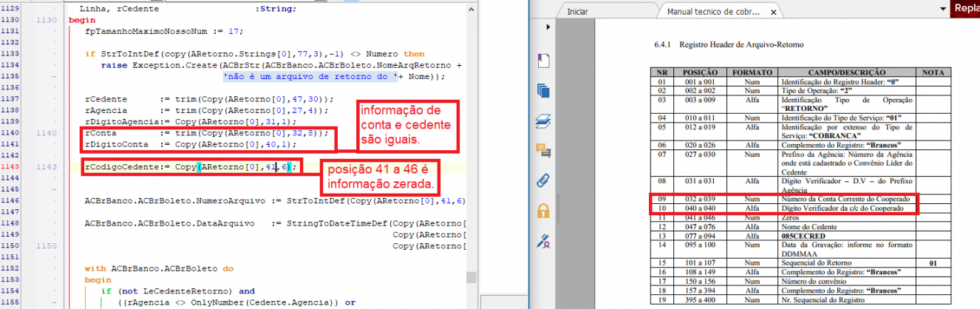
Task: Click the heading '6.4.1 Registro Header de Arquivo-Retorno'
Action: coord(728,45)
